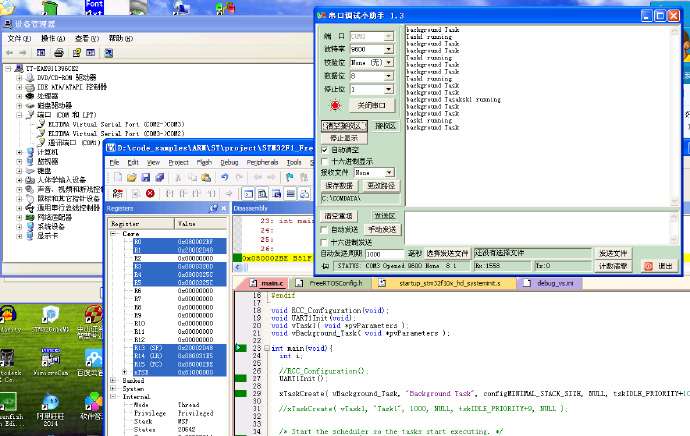Close the Registers panel with its X icon
The image size is (690, 436).
(222, 208)
